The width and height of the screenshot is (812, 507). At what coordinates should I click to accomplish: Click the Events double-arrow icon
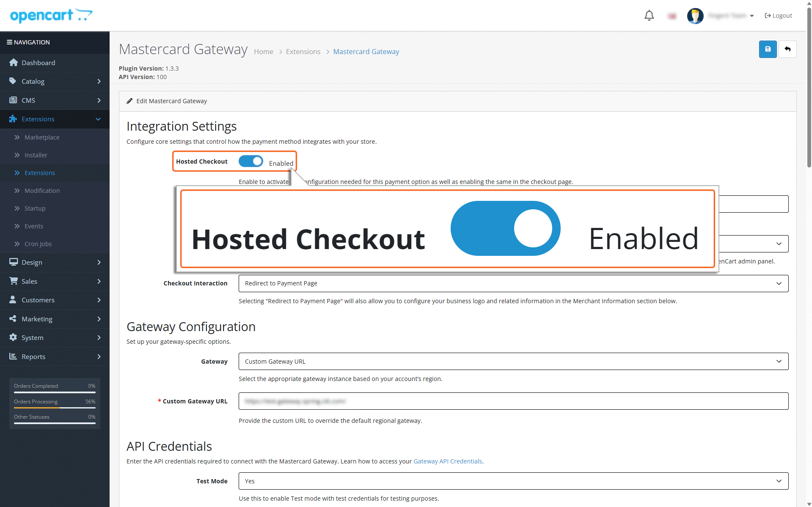tap(17, 226)
